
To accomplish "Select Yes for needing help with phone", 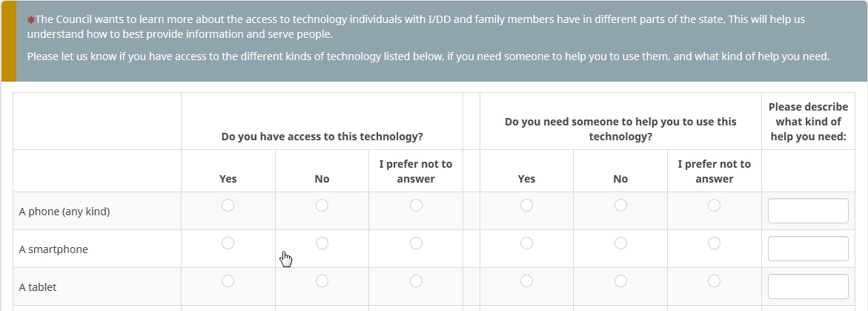I will (526, 205).
